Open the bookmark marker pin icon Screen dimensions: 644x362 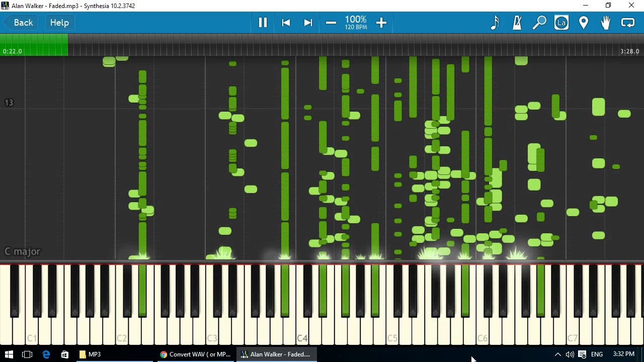(584, 23)
